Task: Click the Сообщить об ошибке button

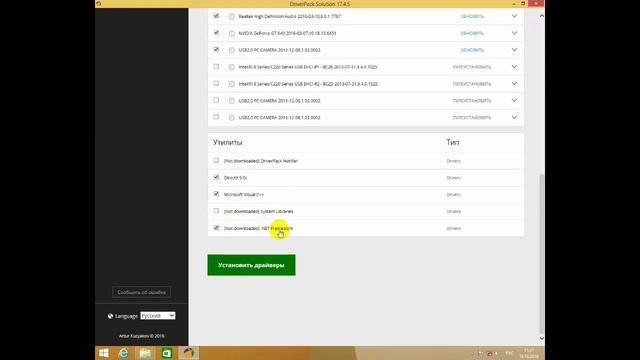Action: 142,292
